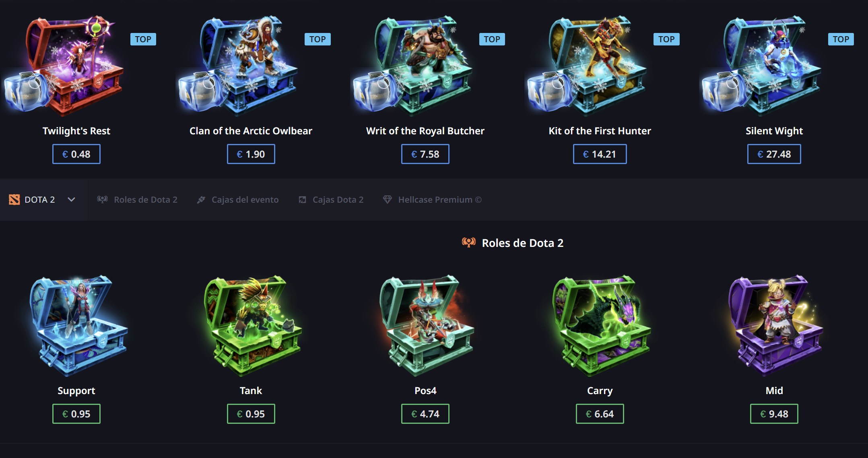Viewport: 868px width, 458px height.
Task: Open the Writ of the Royal Butcher chest
Action: coord(413,65)
